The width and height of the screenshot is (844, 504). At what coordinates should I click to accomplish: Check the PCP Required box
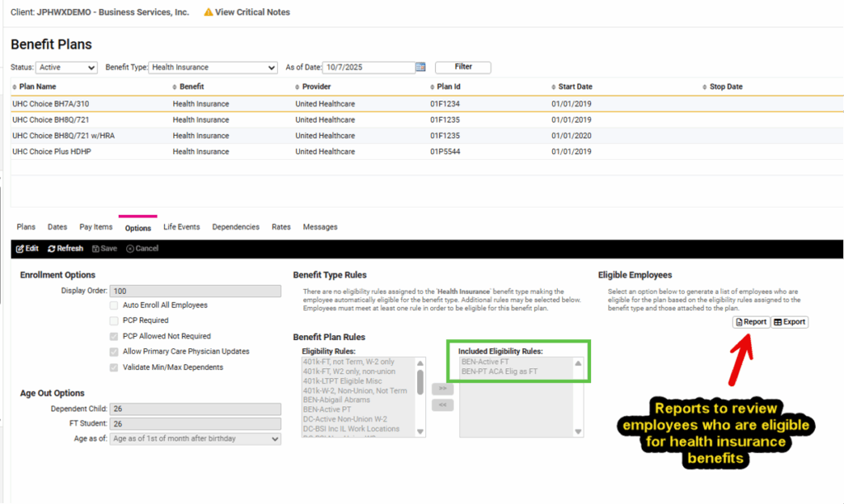coord(115,320)
